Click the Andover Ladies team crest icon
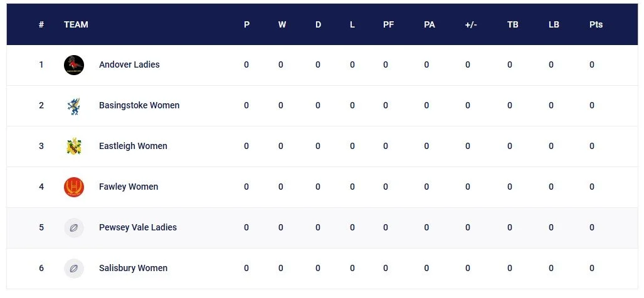 74,64
